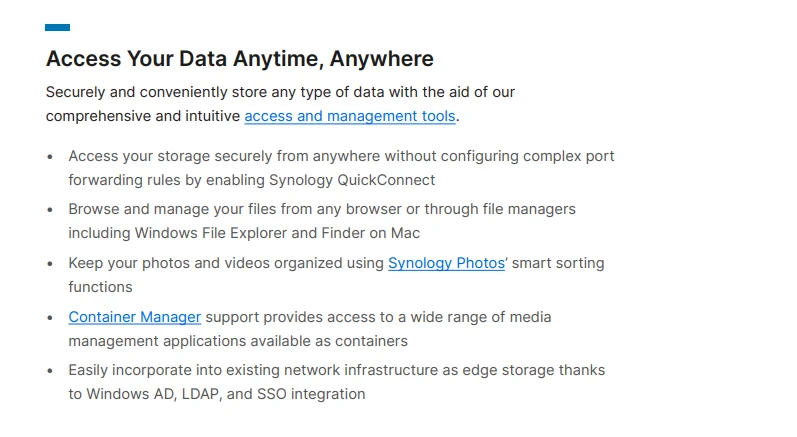Screen dimensions: 797x437
Task: Click the management applications available as containers line
Action: pyautogui.click(x=238, y=341)
